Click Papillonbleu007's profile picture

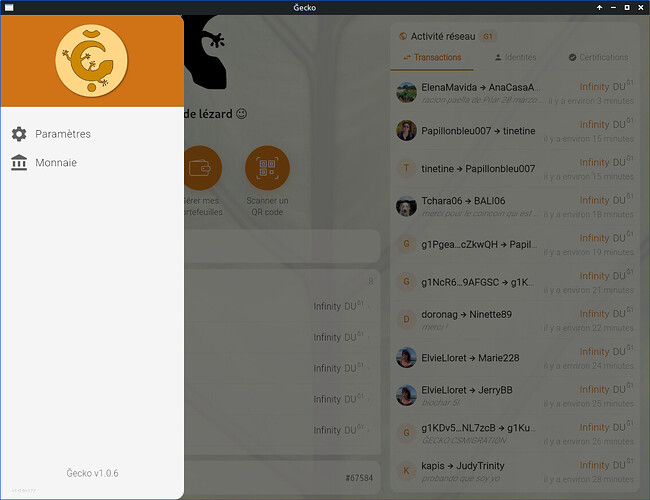click(x=406, y=131)
